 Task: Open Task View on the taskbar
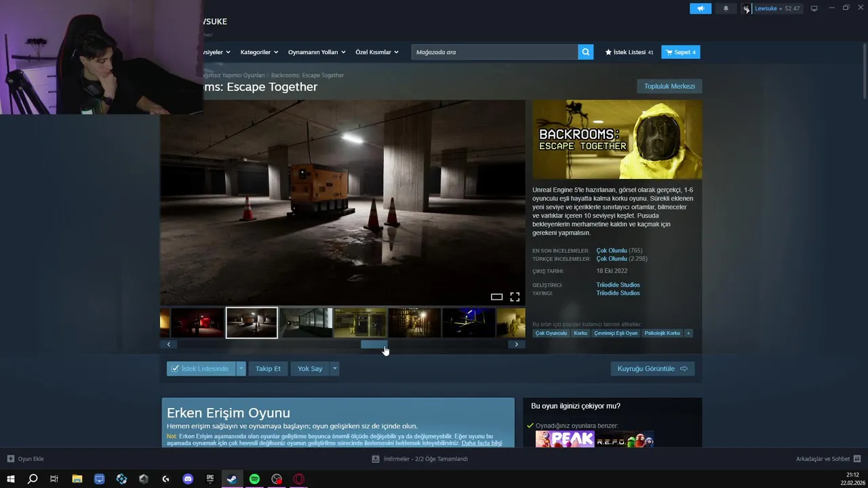pos(54,479)
